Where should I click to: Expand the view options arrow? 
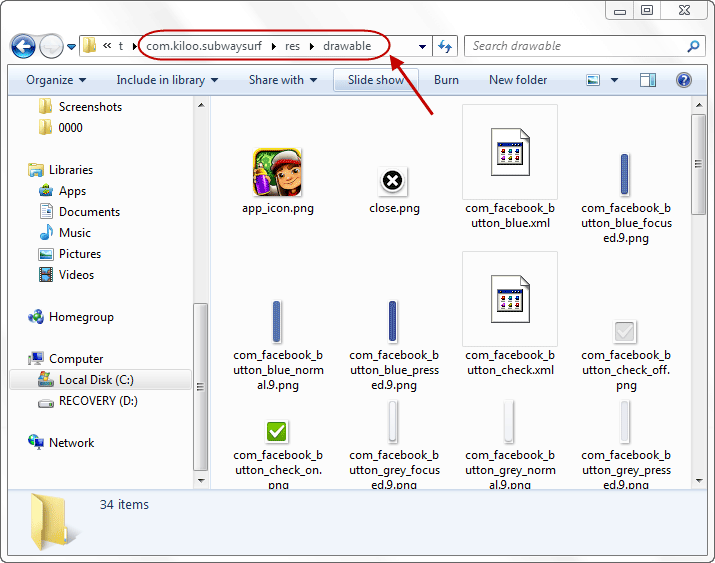[x=614, y=80]
